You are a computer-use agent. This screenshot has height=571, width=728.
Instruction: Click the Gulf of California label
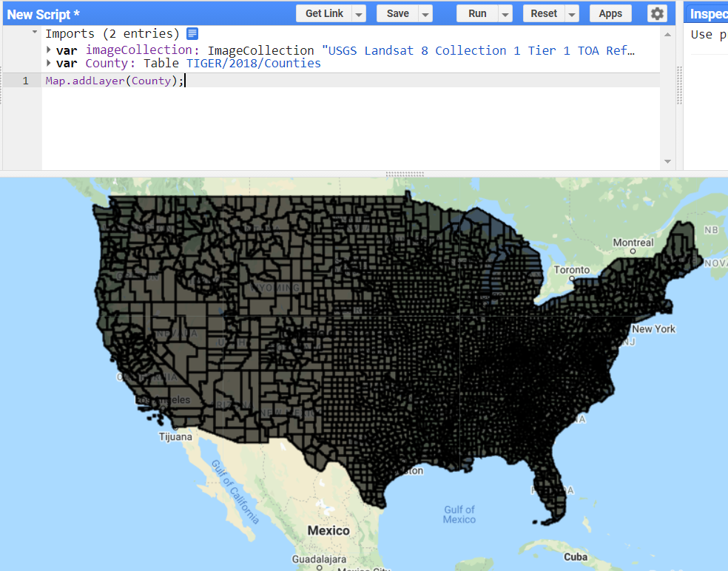point(235,492)
